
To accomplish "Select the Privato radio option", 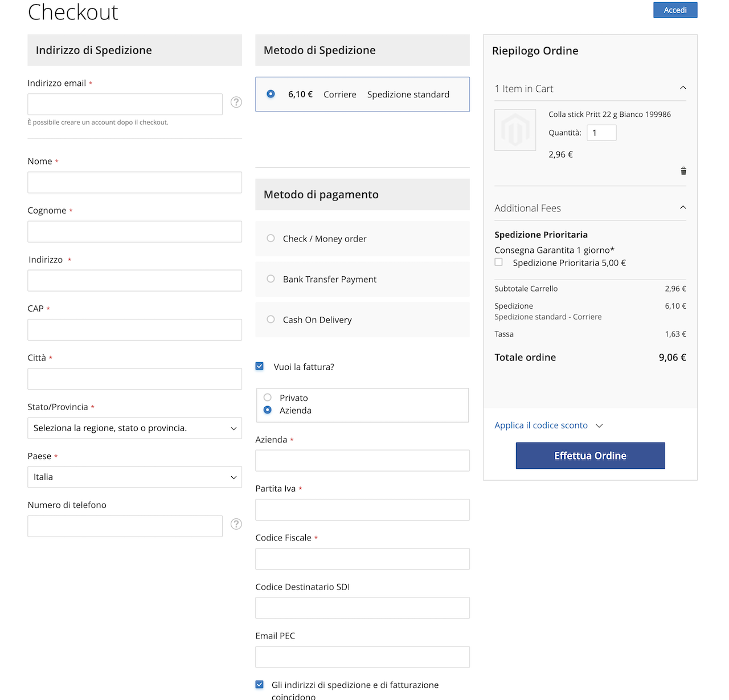I will click(268, 398).
